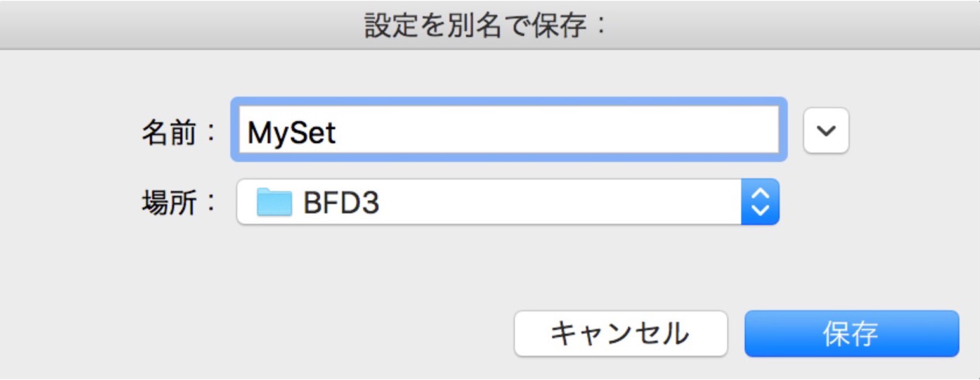Click the BFD3 folder icon
This screenshot has width=980, height=380.
[x=274, y=202]
